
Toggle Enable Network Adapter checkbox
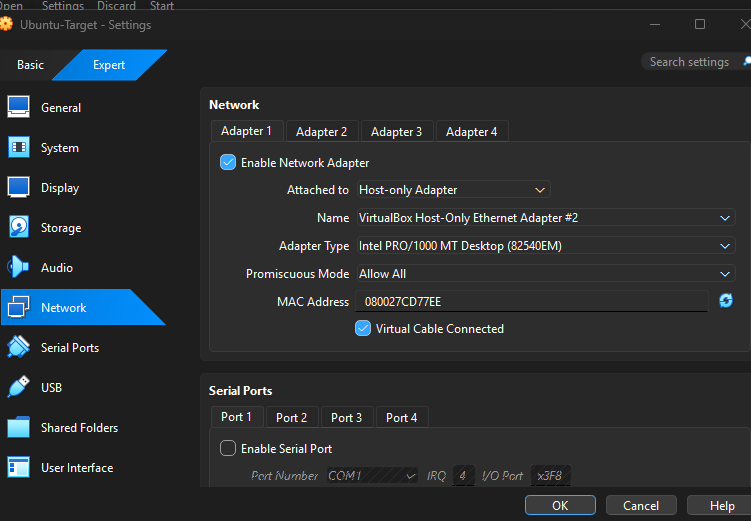click(x=228, y=162)
